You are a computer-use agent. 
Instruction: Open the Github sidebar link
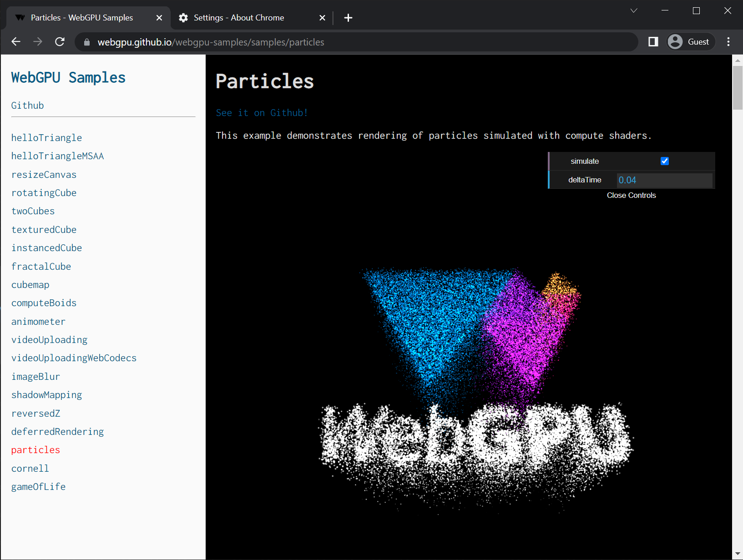click(28, 106)
